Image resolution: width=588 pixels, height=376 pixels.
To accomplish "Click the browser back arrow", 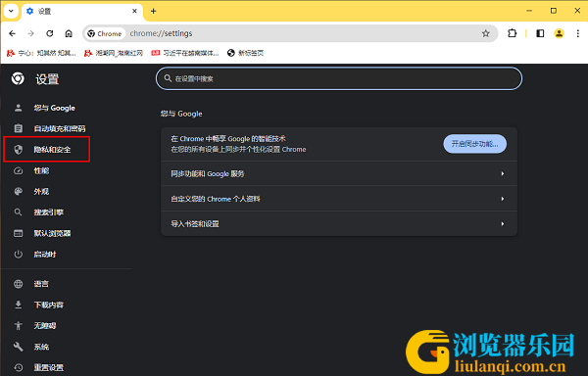I will (13, 33).
